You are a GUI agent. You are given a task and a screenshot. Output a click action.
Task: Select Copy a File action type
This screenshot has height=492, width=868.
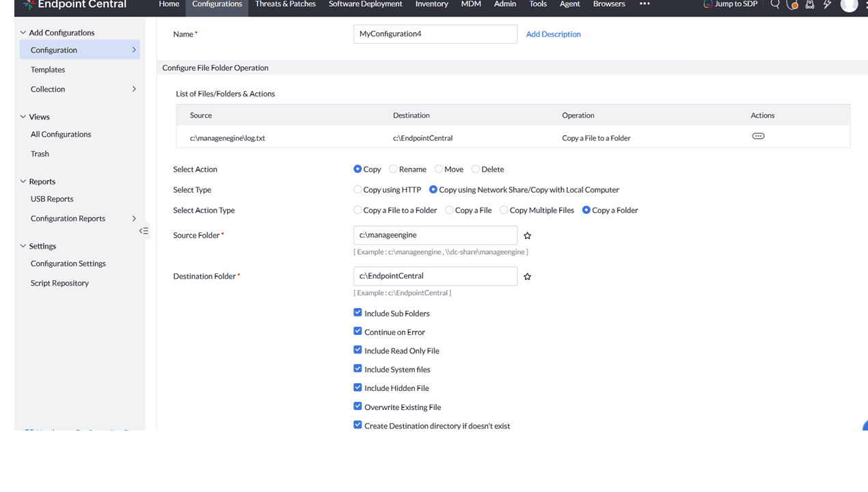pos(449,210)
